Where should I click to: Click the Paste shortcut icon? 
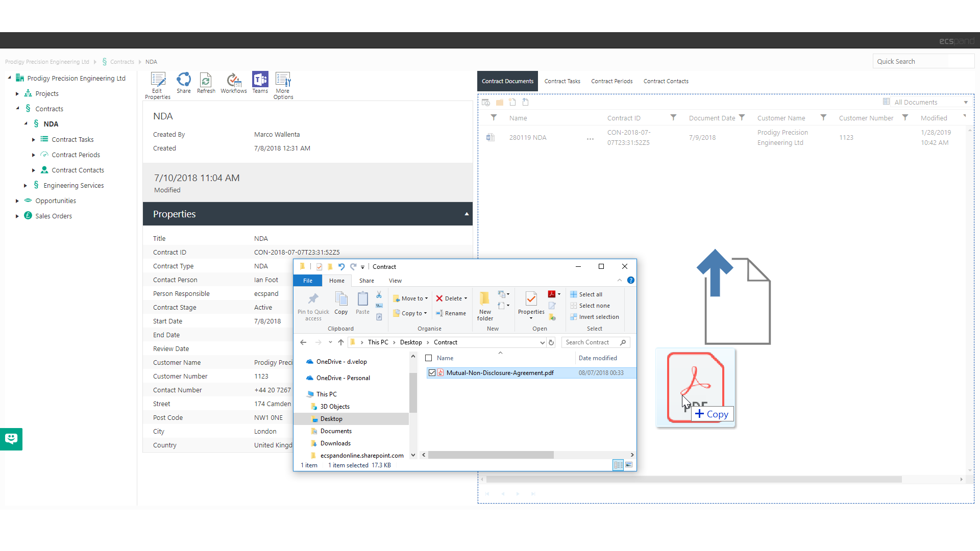pyautogui.click(x=379, y=317)
